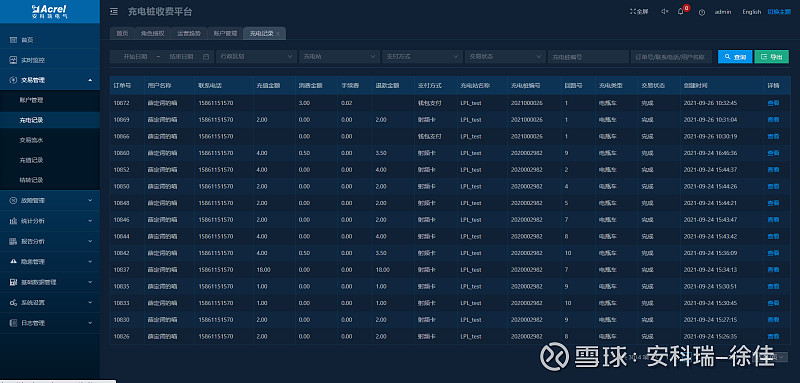
Task: Collapse the sidebar with the hamburger icon
Action: [114, 12]
